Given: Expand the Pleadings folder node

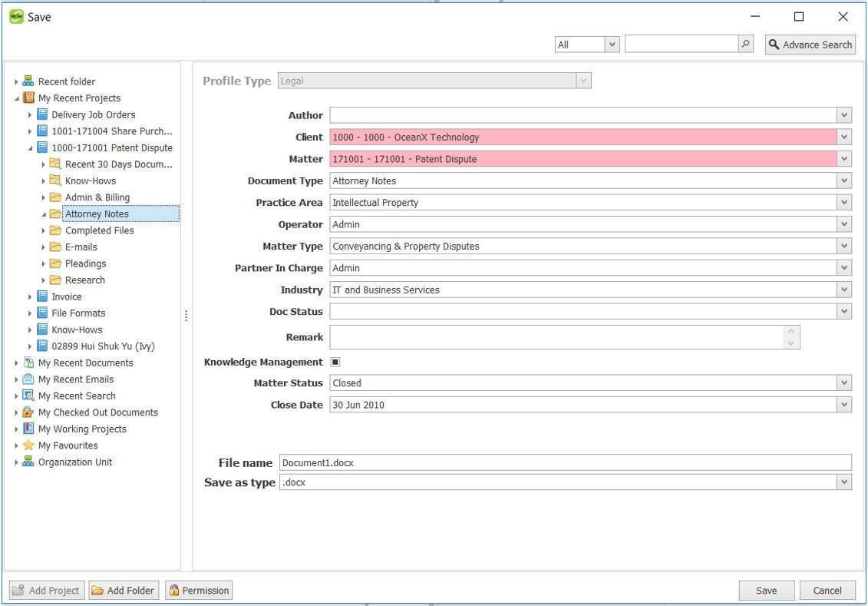Looking at the screenshot, I should (x=43, y=263).
